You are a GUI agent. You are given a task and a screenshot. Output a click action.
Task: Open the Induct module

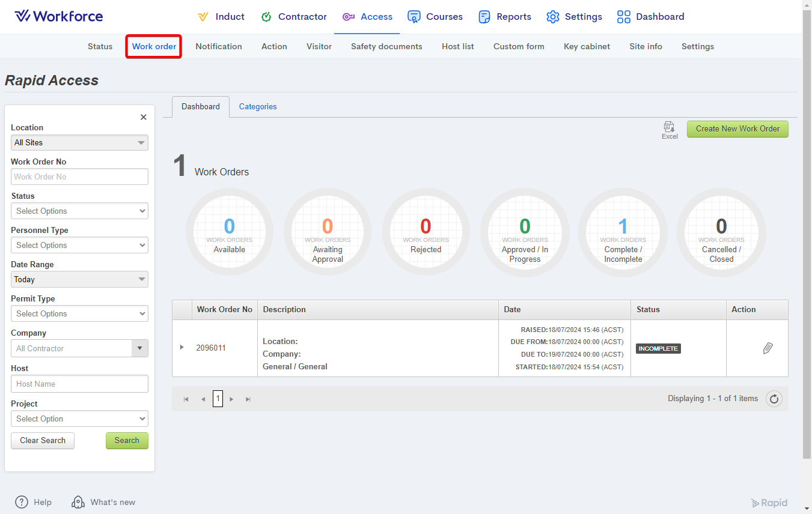point(221,17)
